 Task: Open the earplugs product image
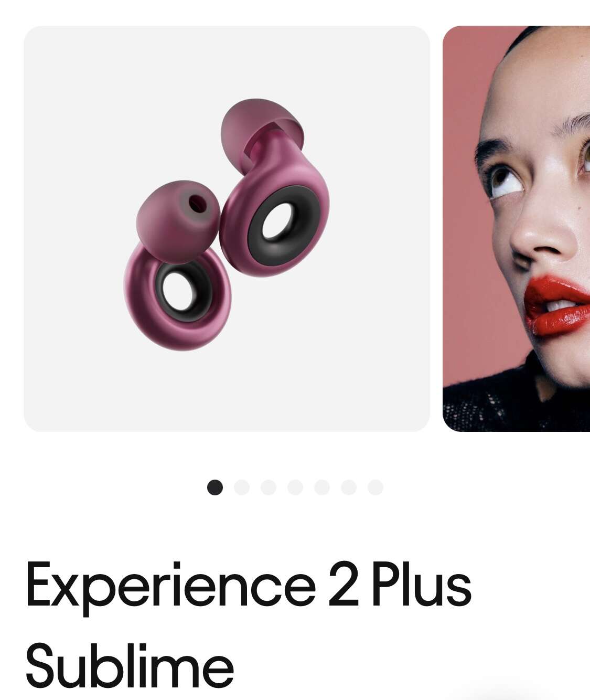227,229
